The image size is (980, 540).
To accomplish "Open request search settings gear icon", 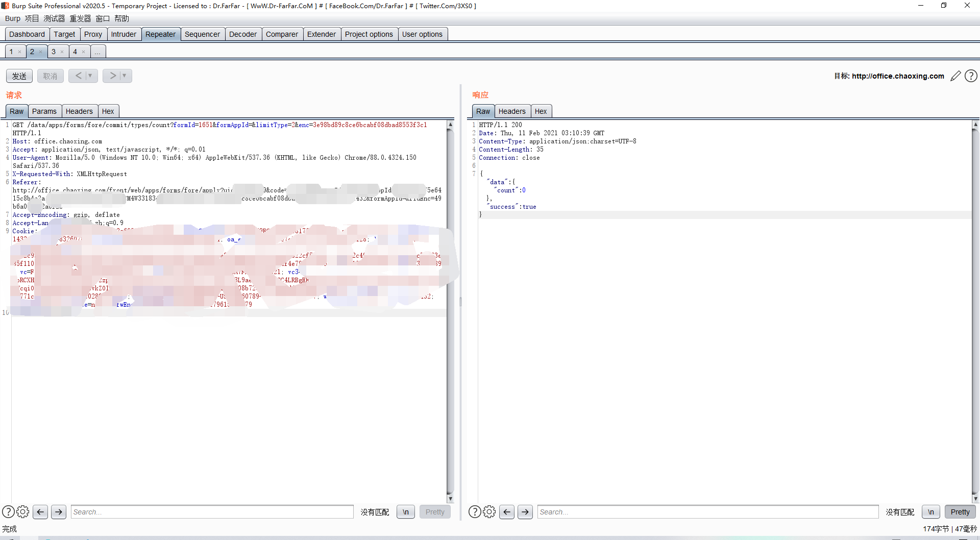I will pyautogui.click(x=23, y=511).
